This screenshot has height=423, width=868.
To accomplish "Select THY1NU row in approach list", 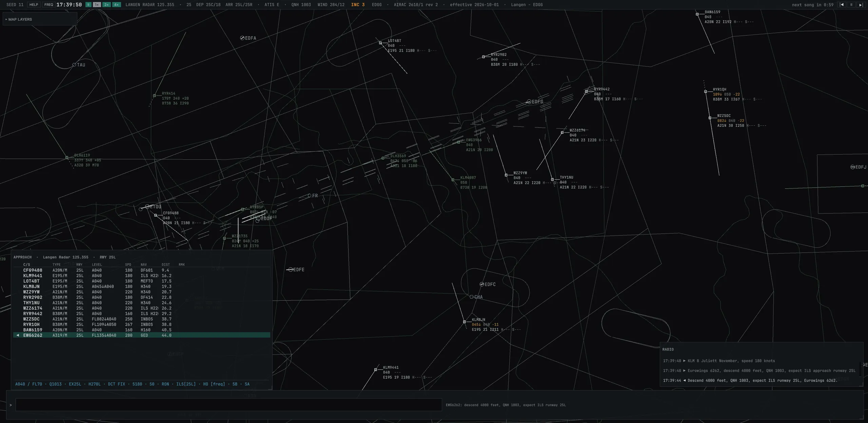I will (x=142, y=303).
